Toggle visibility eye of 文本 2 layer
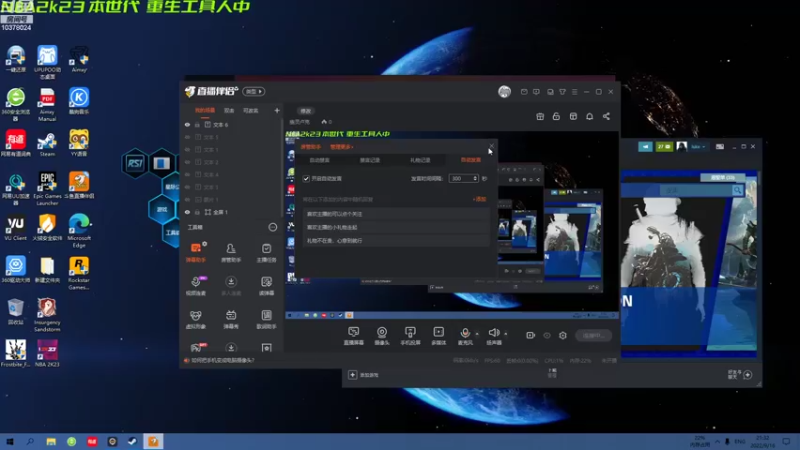This screenshot has width=800, height=450. (x=187, y=162)
